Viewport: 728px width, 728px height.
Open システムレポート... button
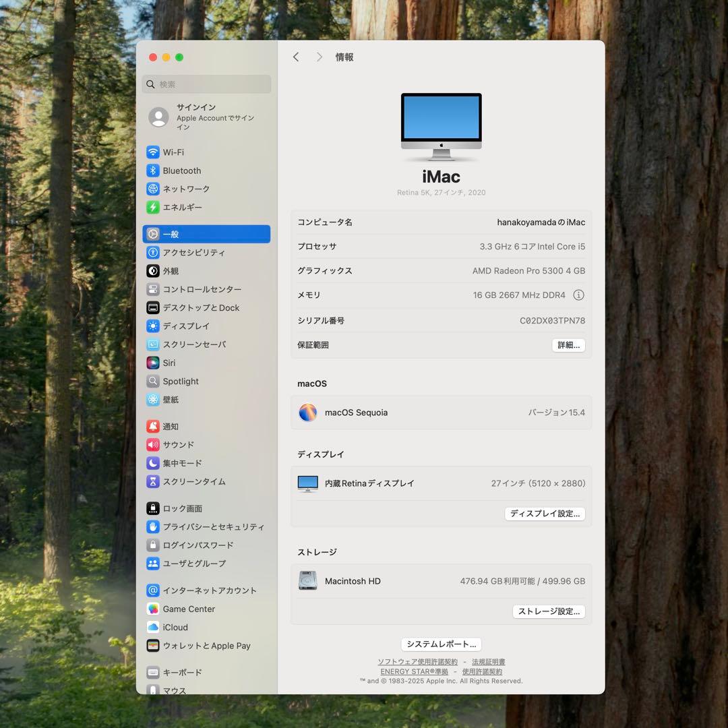coord(441,644)
